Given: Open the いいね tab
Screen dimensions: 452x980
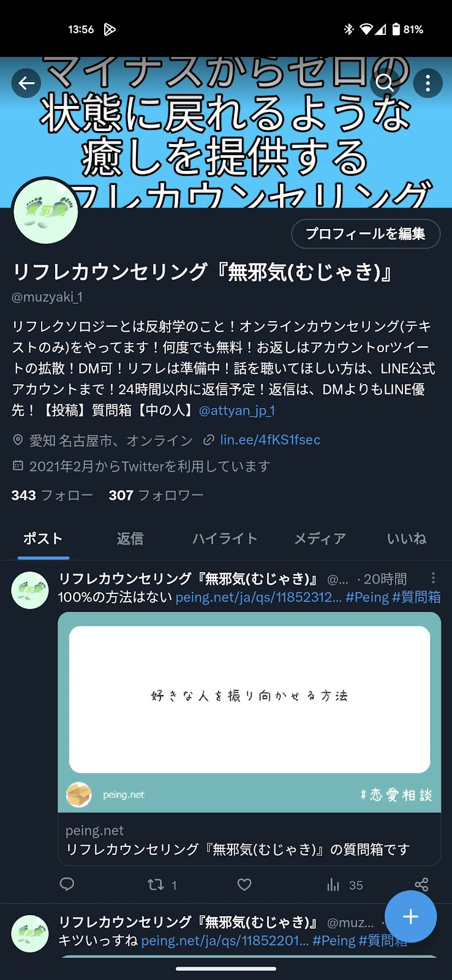Looking at the screenshot, I should tap(407, 538).
